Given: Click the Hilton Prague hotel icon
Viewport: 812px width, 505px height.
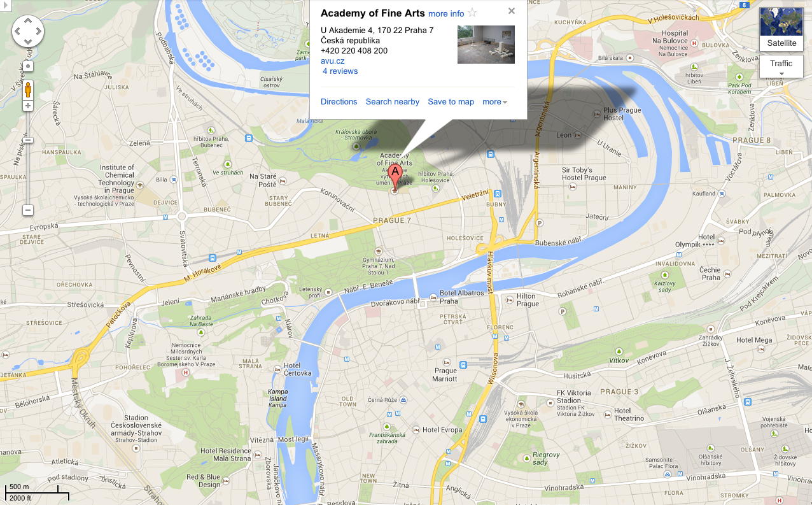Looking at the screenshot, I should (509, 299).
